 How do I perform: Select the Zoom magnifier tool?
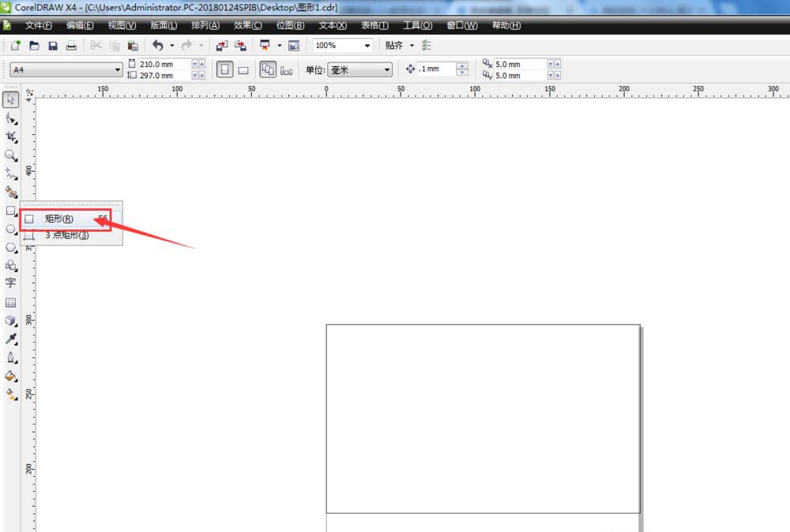click(11, 155)
